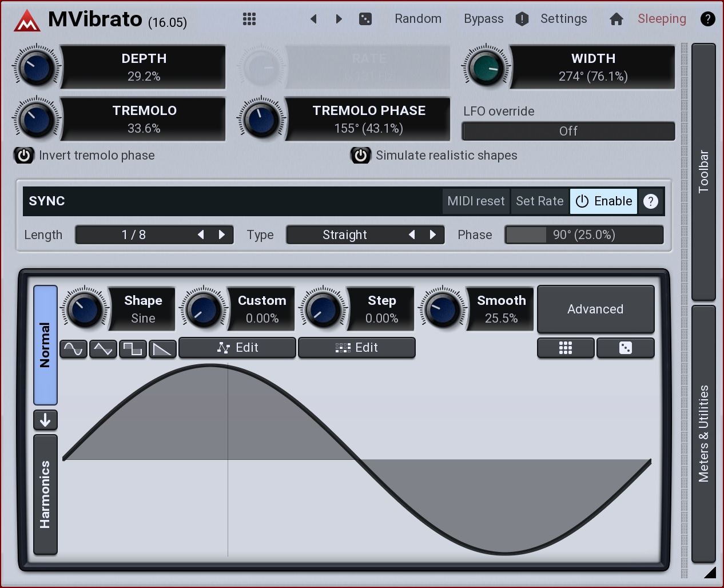
Task: Select sine wave shape preset
Action: 73,349
